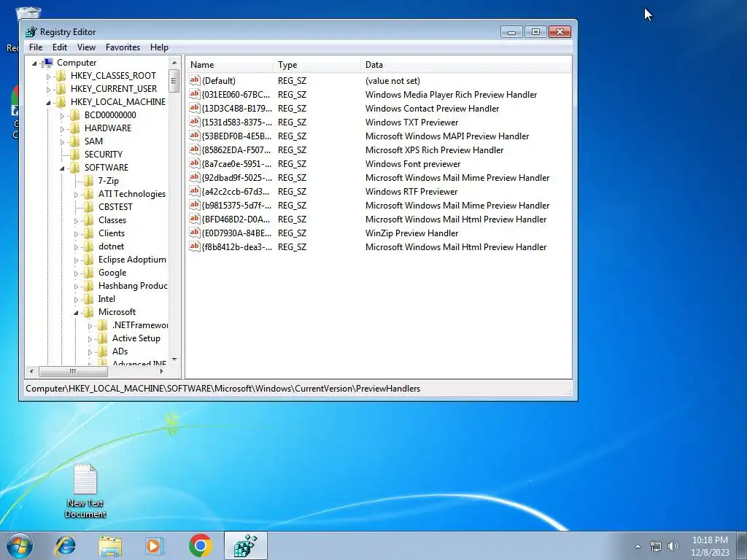
Task: Select value named {f8b8412b-dea3-...
Action: [x=237, y=246]
